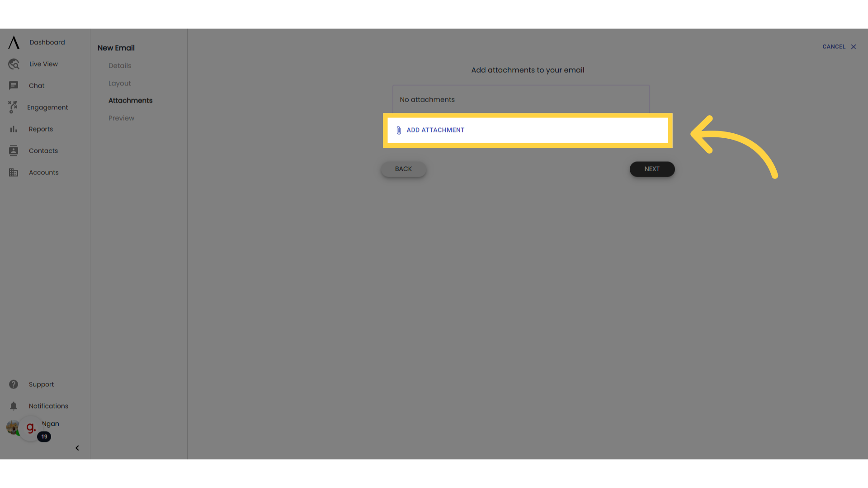Click CANCEL to close email dialog
The height and width of the screenshot is (488, 868).
coord(839,47)
